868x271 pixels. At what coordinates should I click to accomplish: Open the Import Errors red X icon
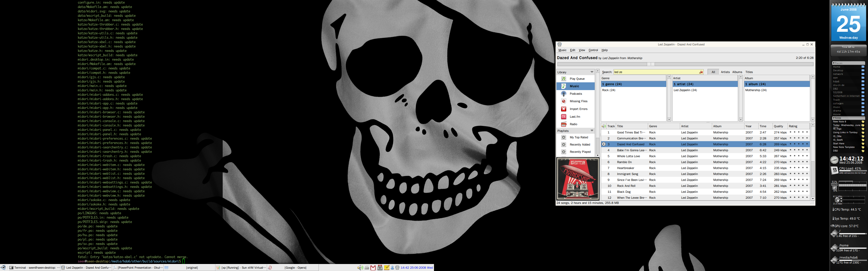click(x=563, y=109)
